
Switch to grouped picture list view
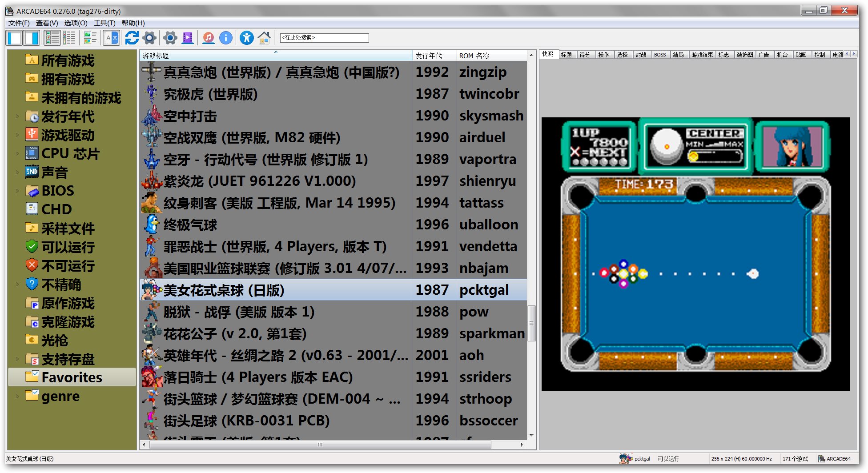pyautogui.click(x=90, y=38)
